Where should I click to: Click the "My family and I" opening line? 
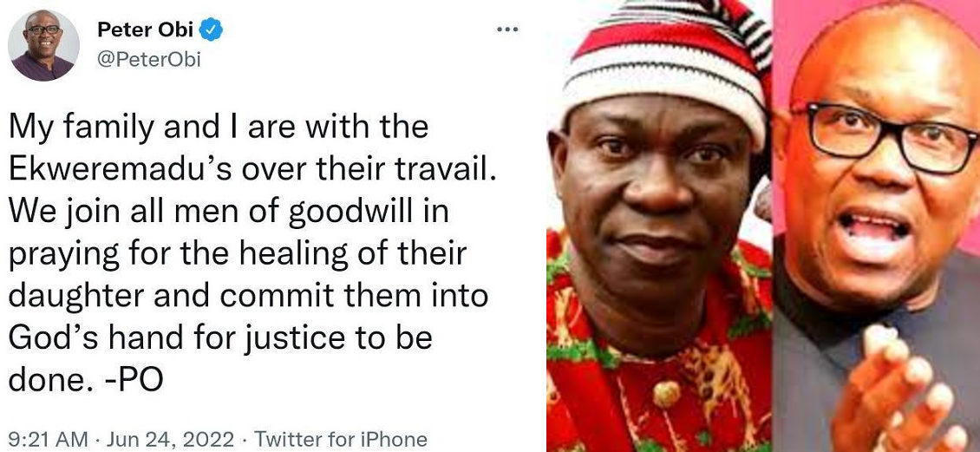point(124,128)
